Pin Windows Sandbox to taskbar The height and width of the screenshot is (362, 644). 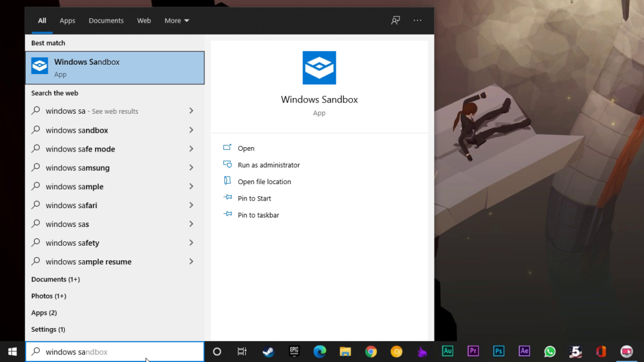pos(258,215)
